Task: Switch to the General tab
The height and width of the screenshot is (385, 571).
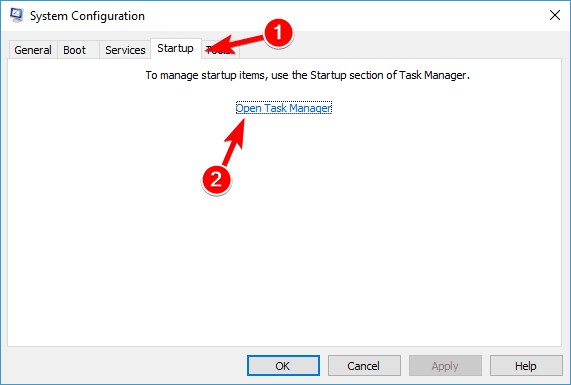Action: pyautogui.click(x=33, y=50)
